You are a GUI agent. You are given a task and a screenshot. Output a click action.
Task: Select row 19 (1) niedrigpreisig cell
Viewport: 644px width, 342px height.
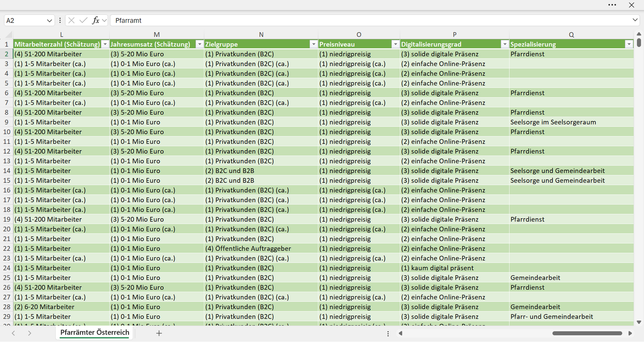(359, 219)
